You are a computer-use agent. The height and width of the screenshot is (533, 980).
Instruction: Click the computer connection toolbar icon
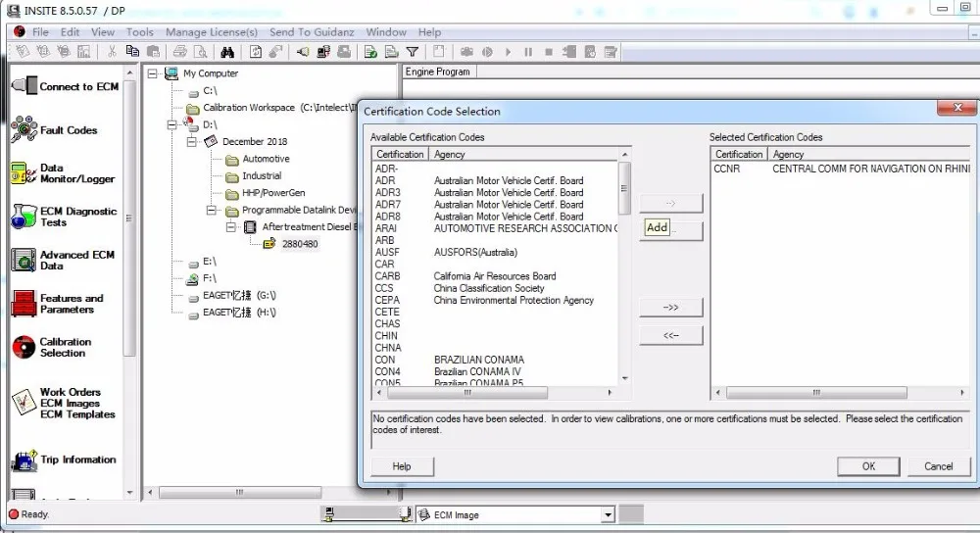323,52
